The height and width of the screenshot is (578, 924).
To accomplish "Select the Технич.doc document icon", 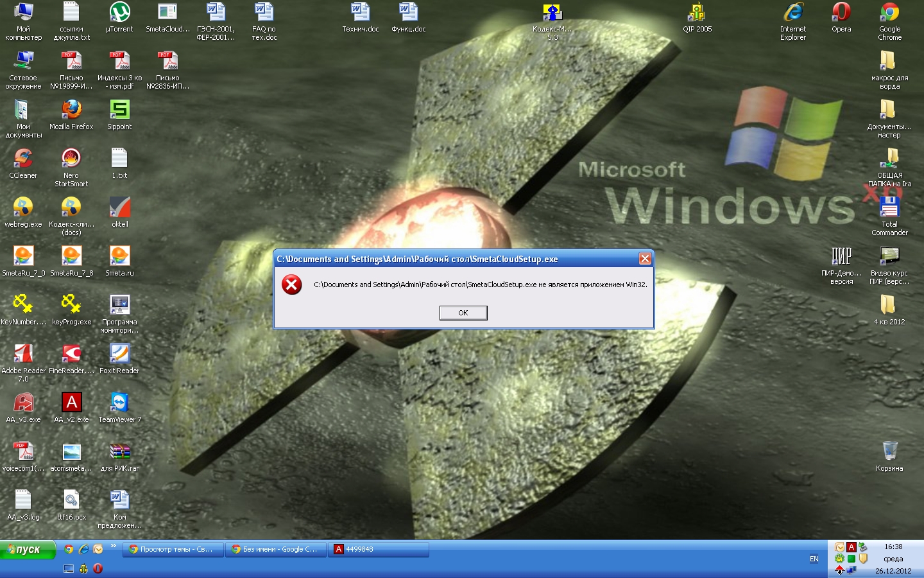I will pyautogui.click(x=360, y=17).
